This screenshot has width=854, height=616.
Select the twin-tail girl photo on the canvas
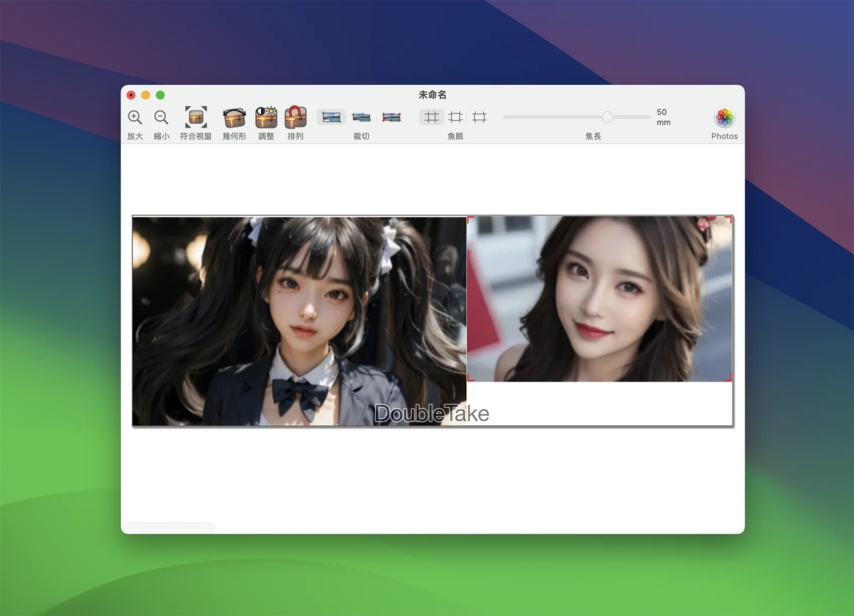coord(299,321)
